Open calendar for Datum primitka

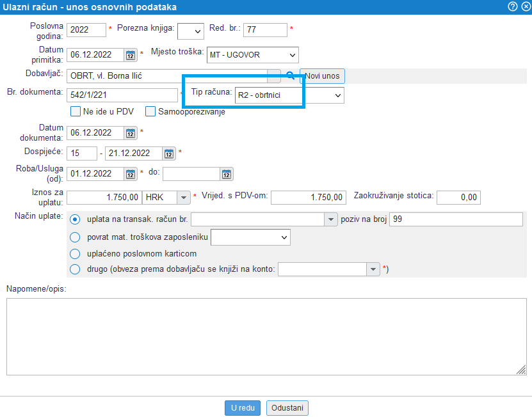coord(131,55)
